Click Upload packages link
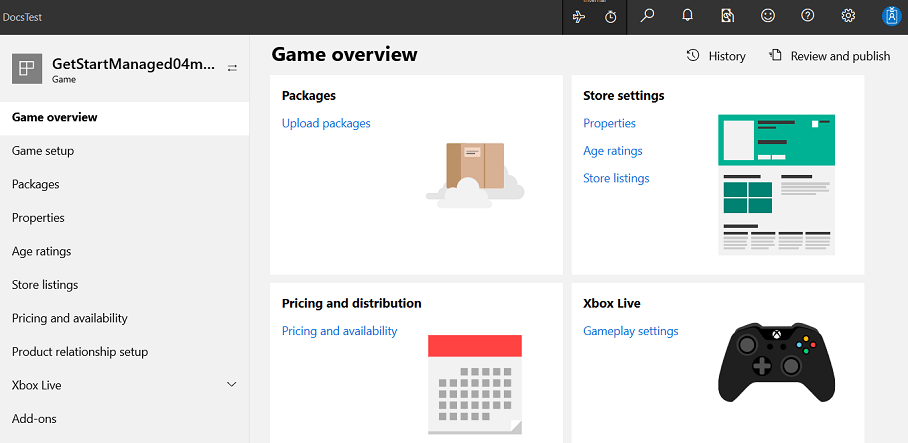 click(326, 123)
